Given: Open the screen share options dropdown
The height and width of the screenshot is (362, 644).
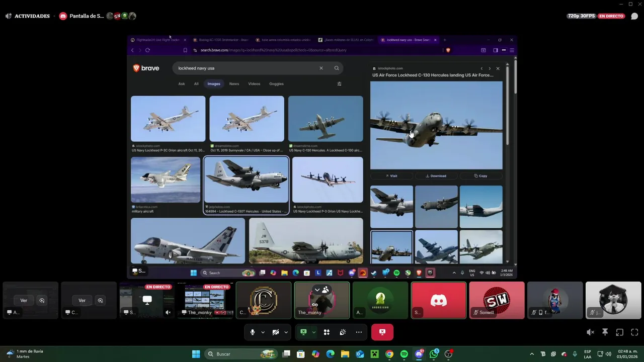Looking at the screenshot, I should 313,332.
